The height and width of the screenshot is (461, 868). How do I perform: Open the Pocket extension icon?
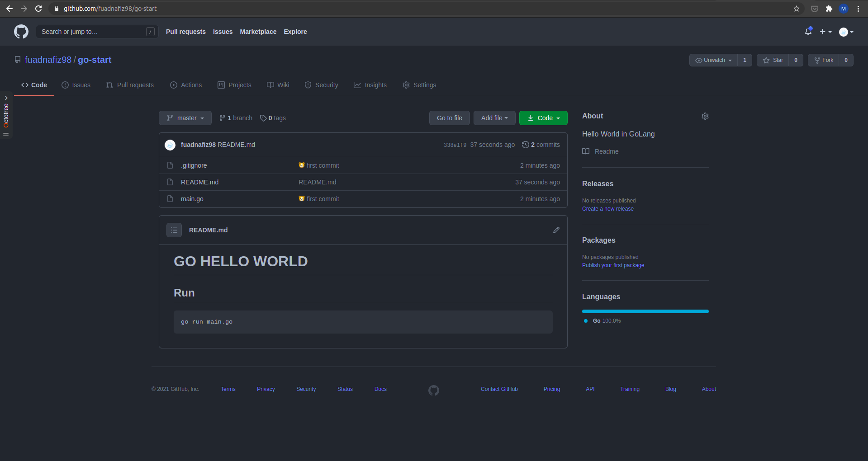coord(815,9)
